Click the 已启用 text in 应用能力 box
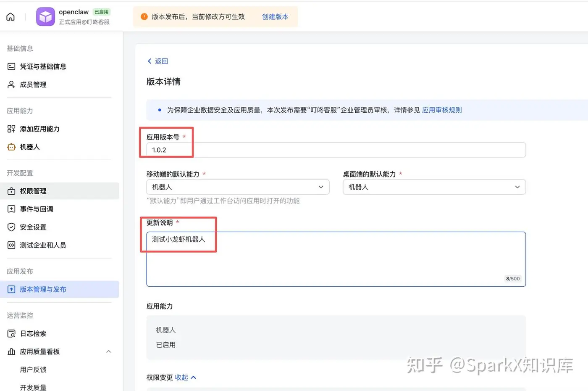This screenshot has width=588, height=391. (166, 345)
